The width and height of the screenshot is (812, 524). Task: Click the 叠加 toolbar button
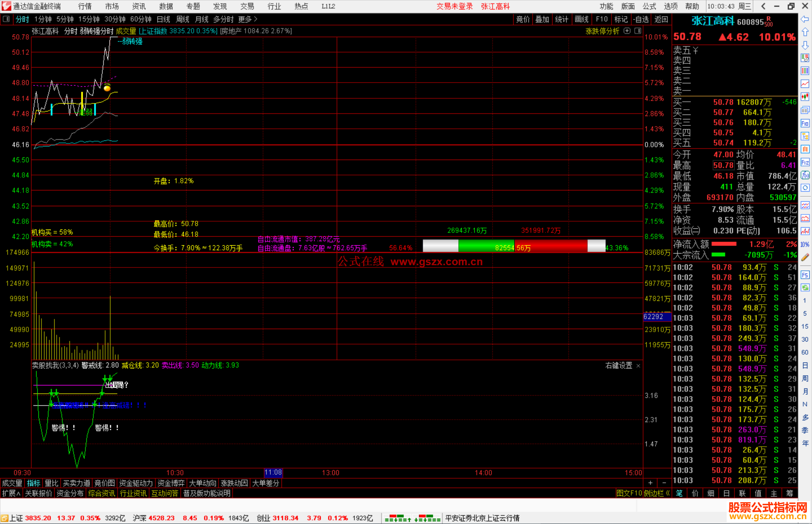coord(542,19)
